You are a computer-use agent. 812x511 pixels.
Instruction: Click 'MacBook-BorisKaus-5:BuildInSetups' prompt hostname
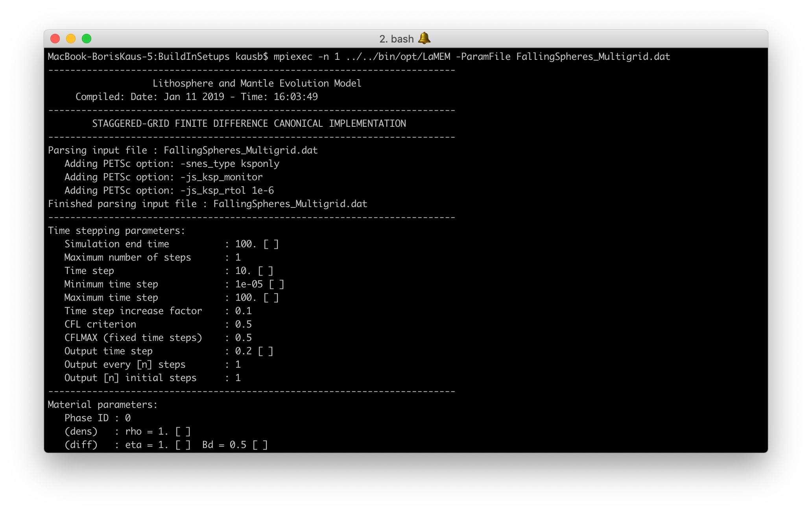click(139, 57)
